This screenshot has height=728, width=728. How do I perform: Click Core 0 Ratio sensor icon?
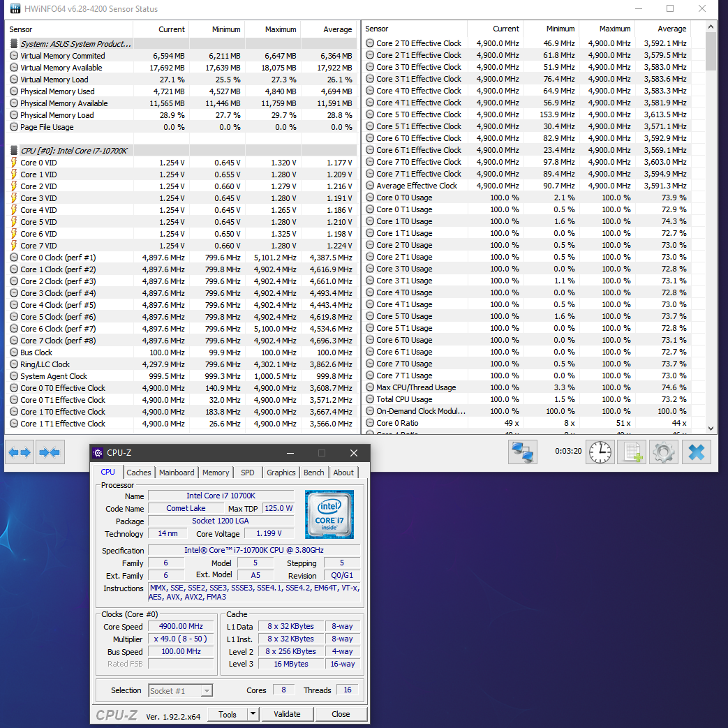(x=370, y=423)
